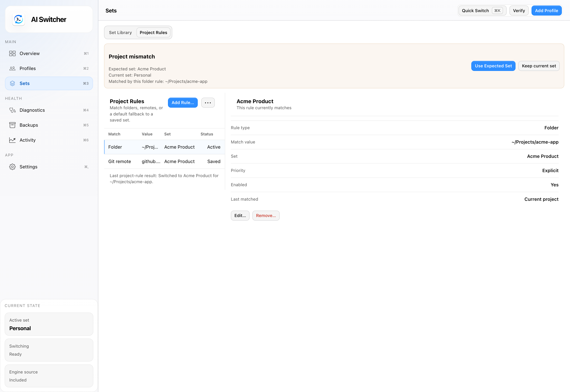Click the Last matched value Current project
This screenshot has width=570, height=392.
click(x=541, y=199)
